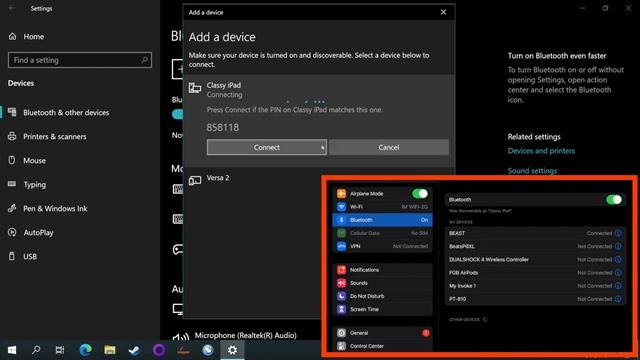Click the Classy iPad device icon
This screenshot has height=360, width=640.
(x=195, y=88)
